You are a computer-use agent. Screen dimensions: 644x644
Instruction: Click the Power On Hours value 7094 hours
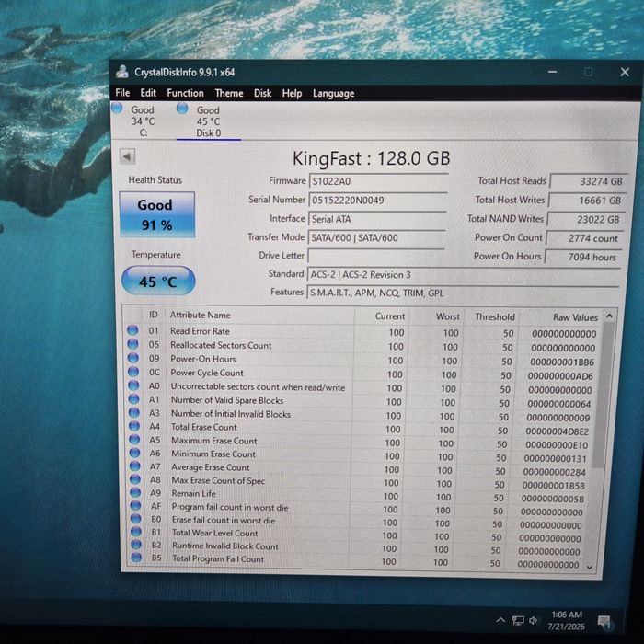point(583,257)
